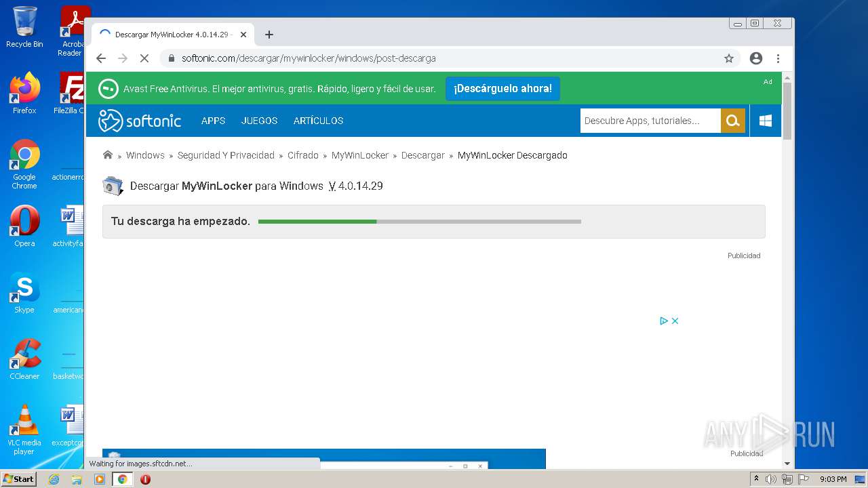Click the AdChoices triangle icon

pos(664,321)
